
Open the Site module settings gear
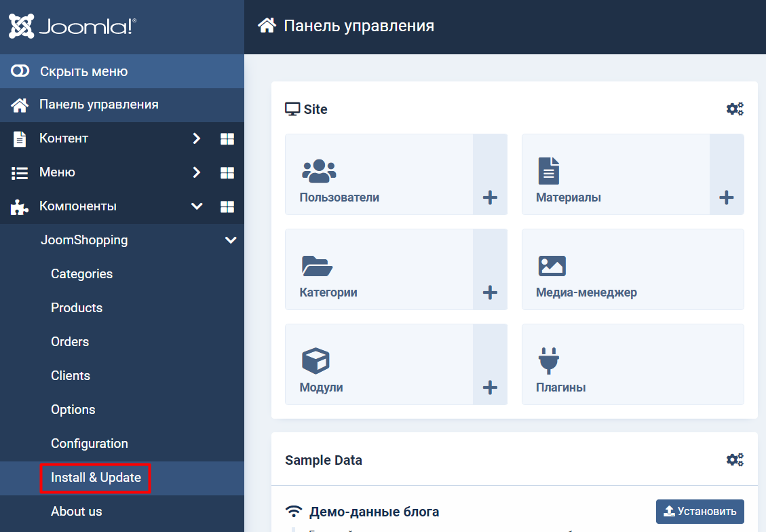pyautogui.click(x=735, y=109)
